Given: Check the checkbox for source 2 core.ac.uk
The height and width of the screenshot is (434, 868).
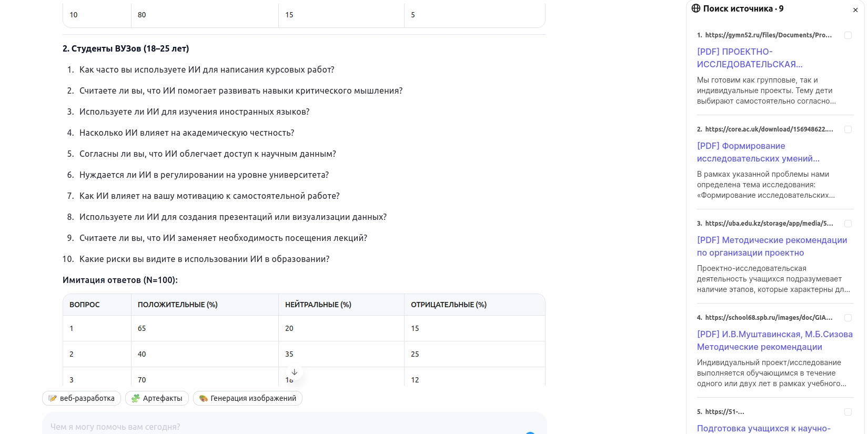Looking at the screenshot, I should [x=847, y=129].
